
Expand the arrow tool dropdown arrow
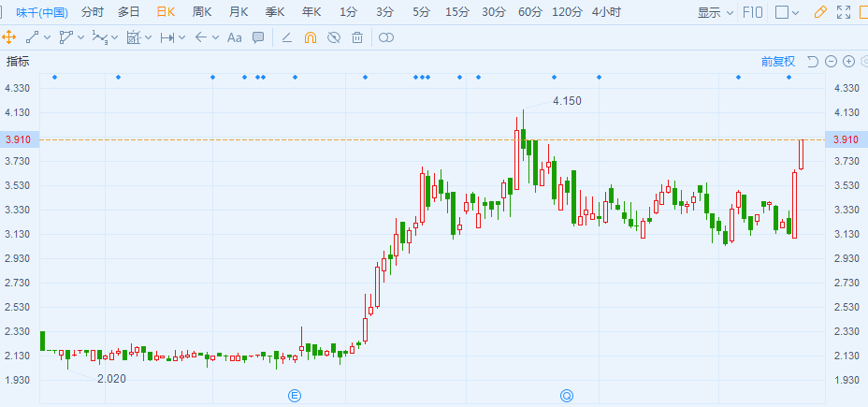(215, 37)
